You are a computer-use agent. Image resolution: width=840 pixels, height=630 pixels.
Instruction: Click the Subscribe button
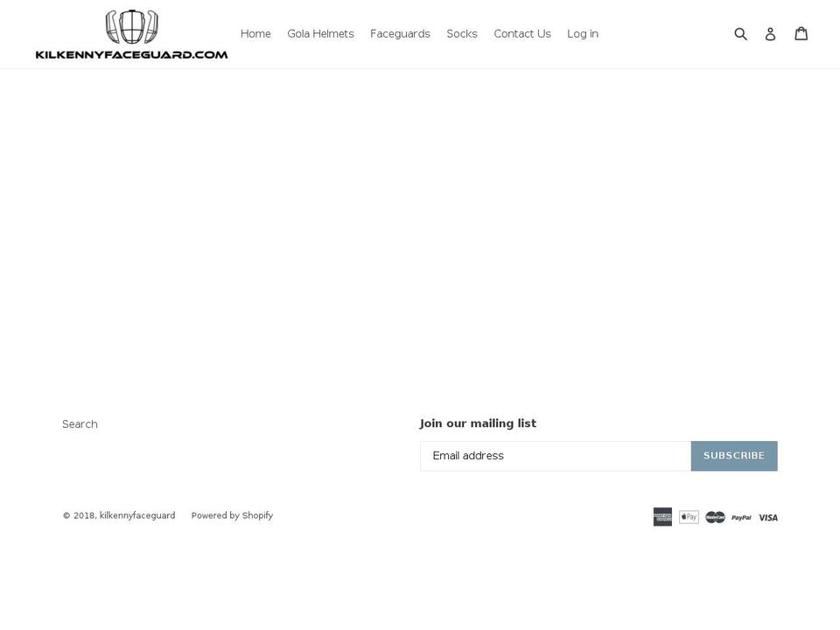coord(734,456)
